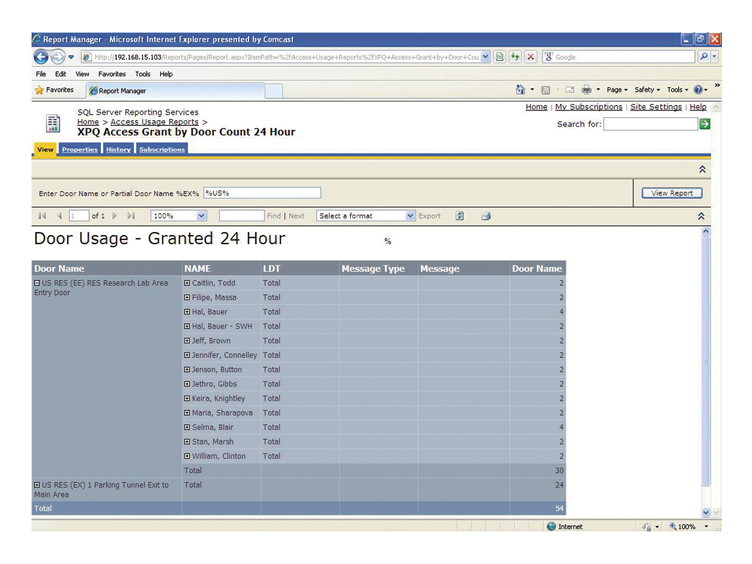Open the Site Settings link
752x564 pixels.
[x=657, y=107]
